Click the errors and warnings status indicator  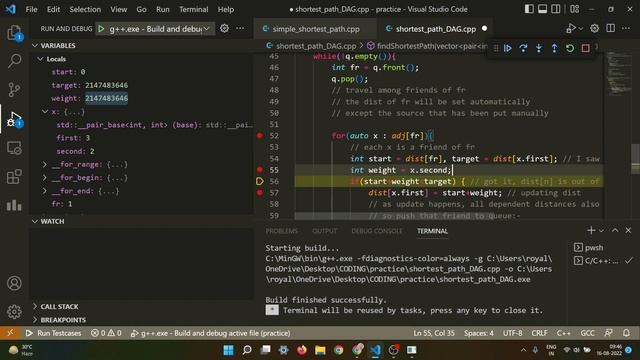(106, 333)
